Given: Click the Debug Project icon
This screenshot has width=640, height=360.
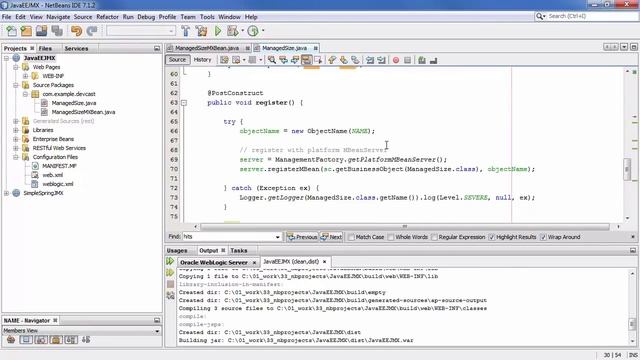Looking at the screenshot, I should [233, 31].
